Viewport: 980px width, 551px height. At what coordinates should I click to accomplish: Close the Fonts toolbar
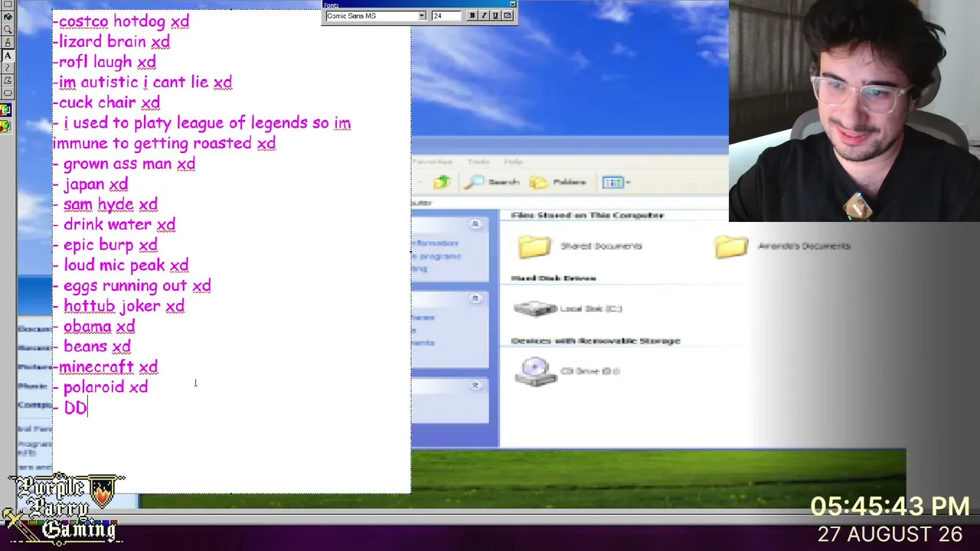pyautogui.click(x=513, y=5)
